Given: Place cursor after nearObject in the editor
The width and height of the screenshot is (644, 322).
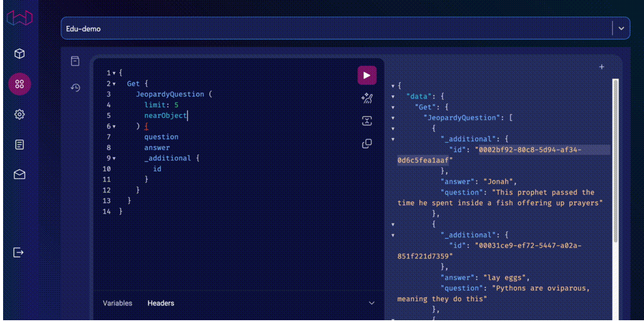Looking at the screenshot, I should (x=187, y=116).
